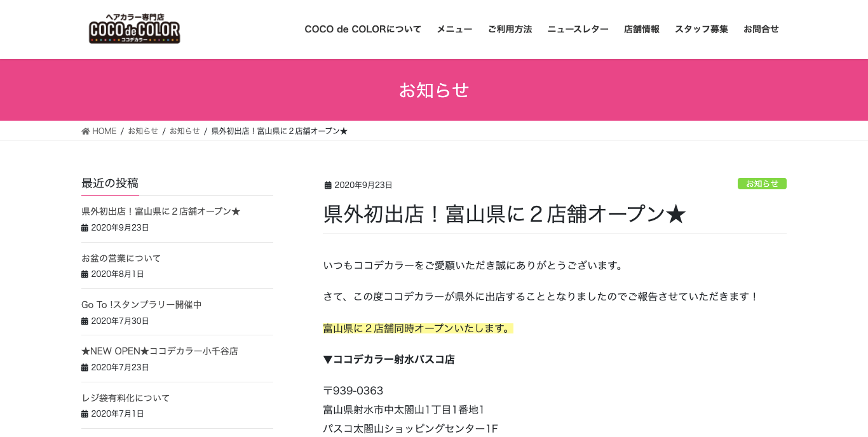
Task: Click calendar icon next to 2020年8月1日
Action: click(85, 274)
